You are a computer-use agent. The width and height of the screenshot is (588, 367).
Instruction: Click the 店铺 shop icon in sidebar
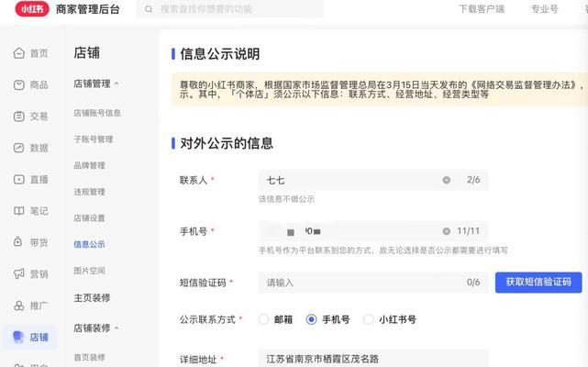coord(18,337)
